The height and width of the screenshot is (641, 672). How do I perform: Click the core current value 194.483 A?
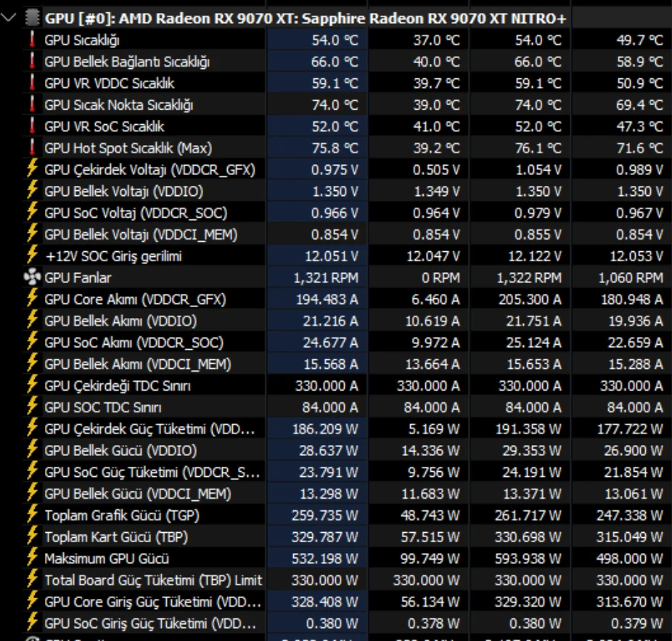[x=327, y=299]
